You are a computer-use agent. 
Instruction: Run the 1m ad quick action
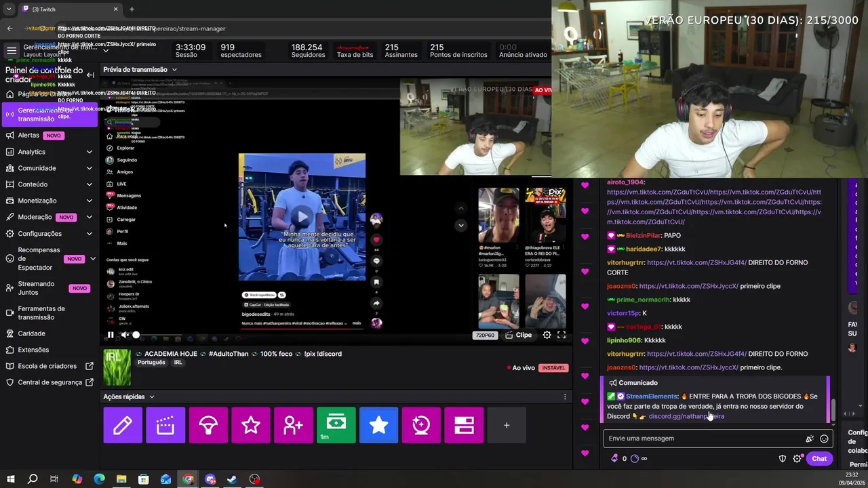tap(336, 425)
